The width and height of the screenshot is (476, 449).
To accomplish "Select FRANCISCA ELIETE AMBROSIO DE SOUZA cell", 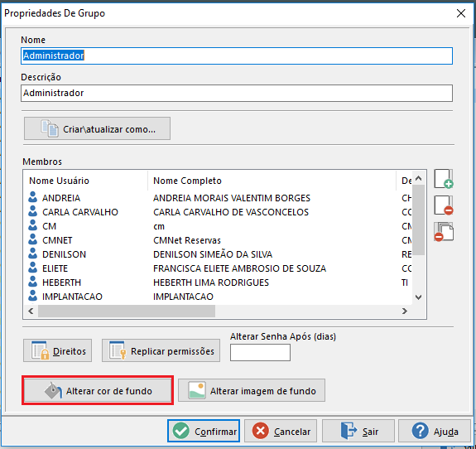I will coord(239,268).
